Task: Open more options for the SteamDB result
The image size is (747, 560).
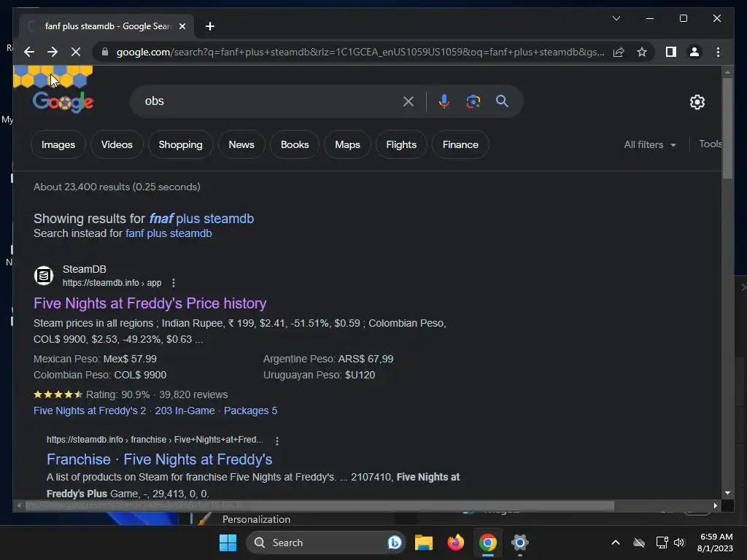Action: coord(174,283)
